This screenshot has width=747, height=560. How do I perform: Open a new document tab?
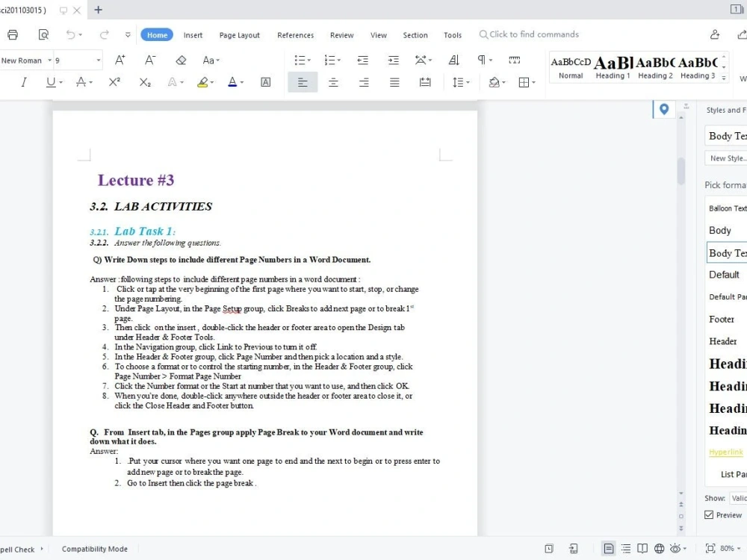coord(98,10)
